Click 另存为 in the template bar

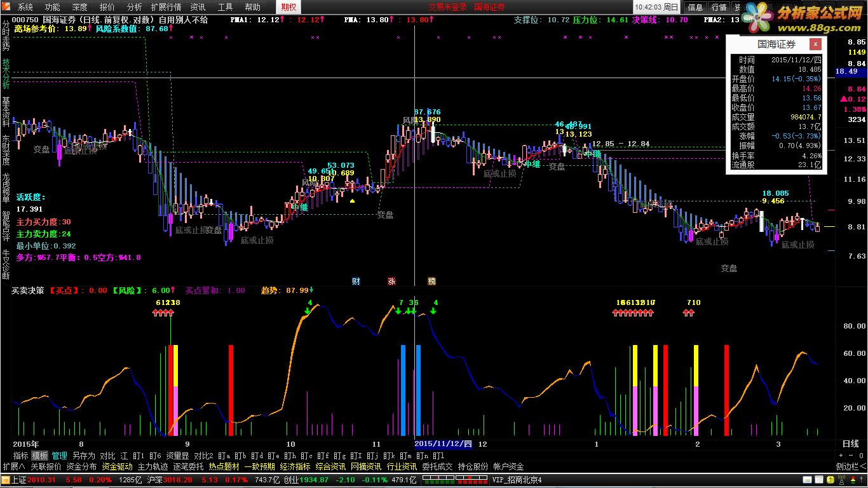tap(83, 456)
